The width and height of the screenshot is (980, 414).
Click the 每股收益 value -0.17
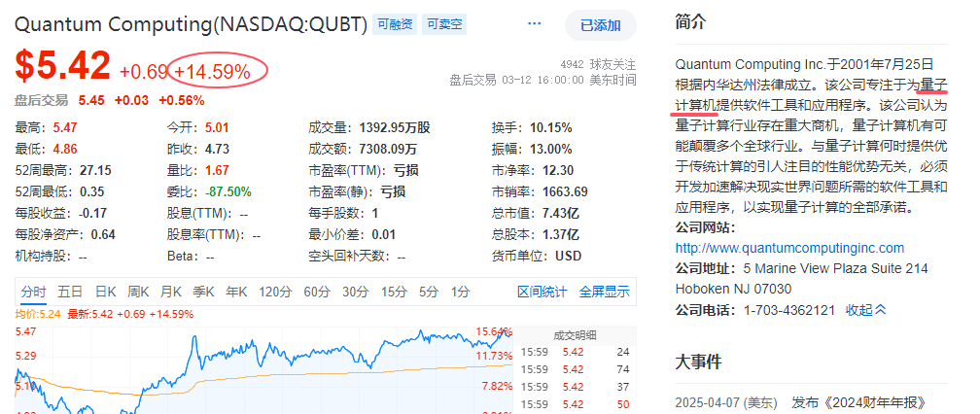(x=91, y=213)
